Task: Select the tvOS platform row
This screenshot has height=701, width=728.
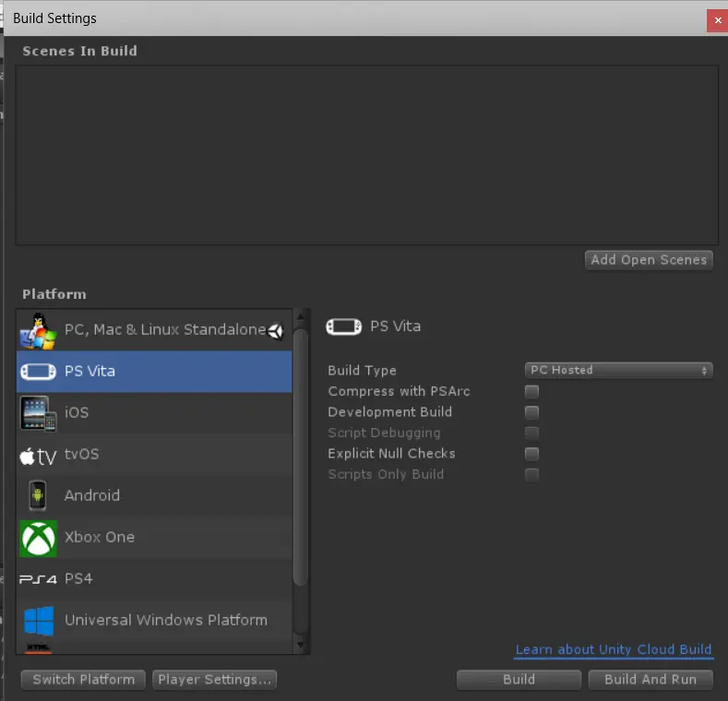Action: 154,455
